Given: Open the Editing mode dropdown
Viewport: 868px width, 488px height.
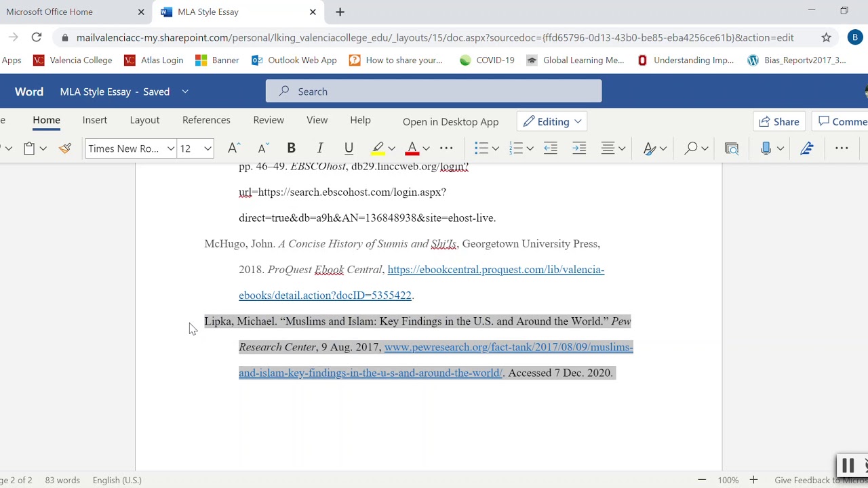Looking at the screenshot, I should pos(552,121).
